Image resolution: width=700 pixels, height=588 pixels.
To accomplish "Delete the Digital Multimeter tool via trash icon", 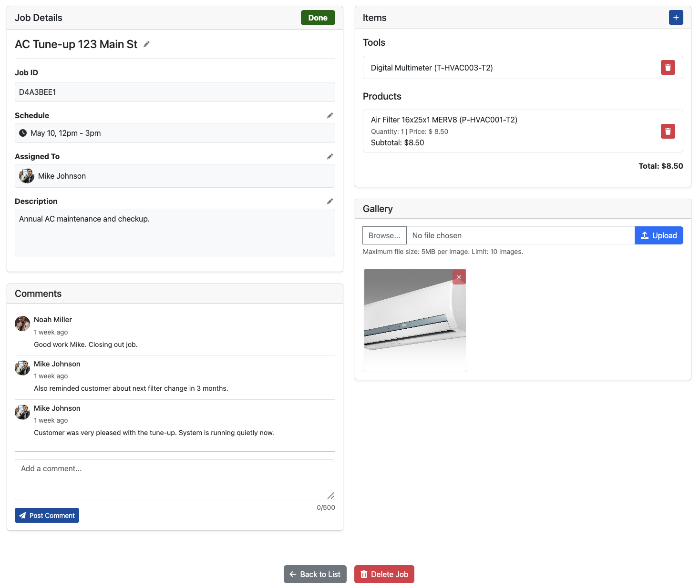I will [x=668, y=67].
